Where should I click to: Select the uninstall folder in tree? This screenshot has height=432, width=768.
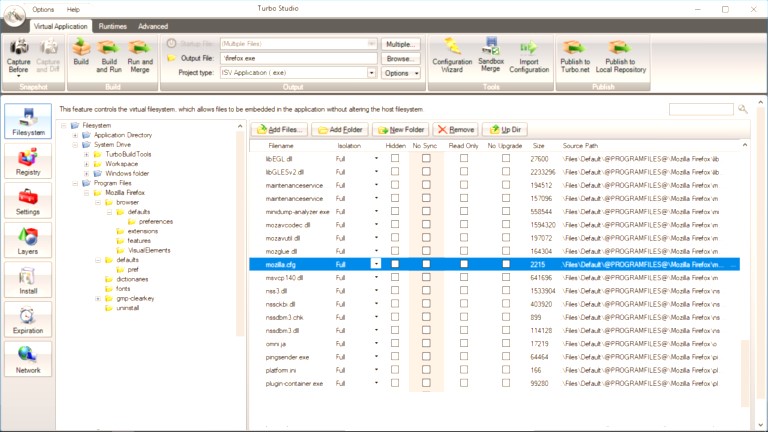pos(127,308)
